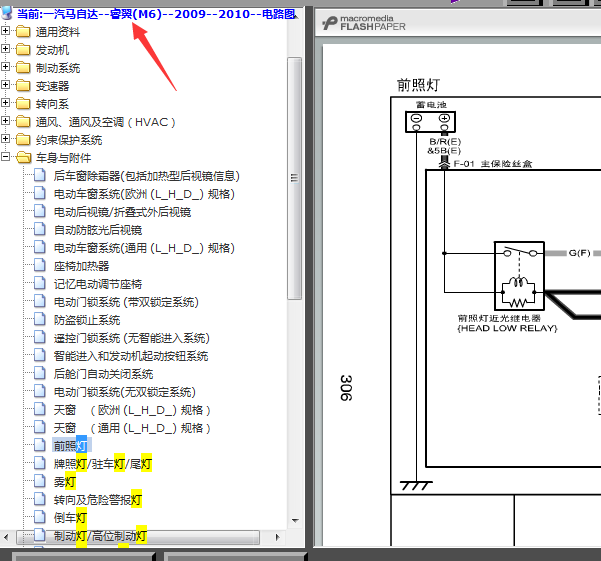Click the 前照灯 heading in the diagram
Viewport: 601px width, 561px height.
click(x=418, y=85)
